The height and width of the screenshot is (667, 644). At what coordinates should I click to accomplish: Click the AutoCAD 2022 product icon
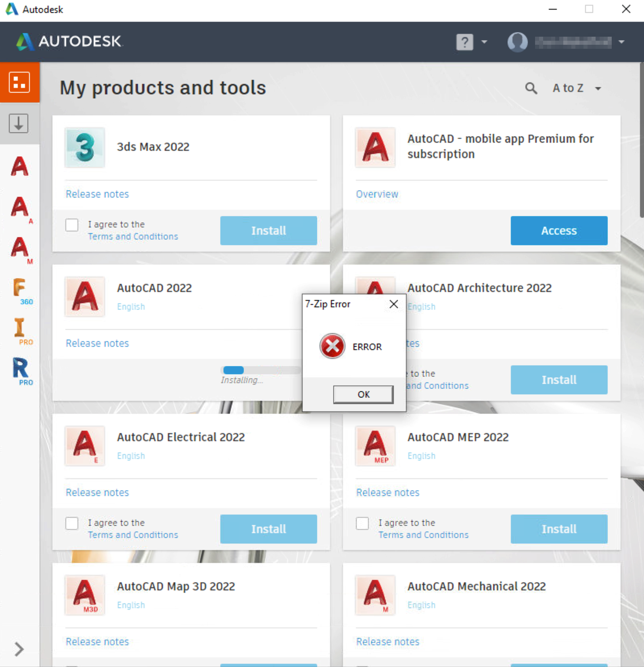[85, 297]
